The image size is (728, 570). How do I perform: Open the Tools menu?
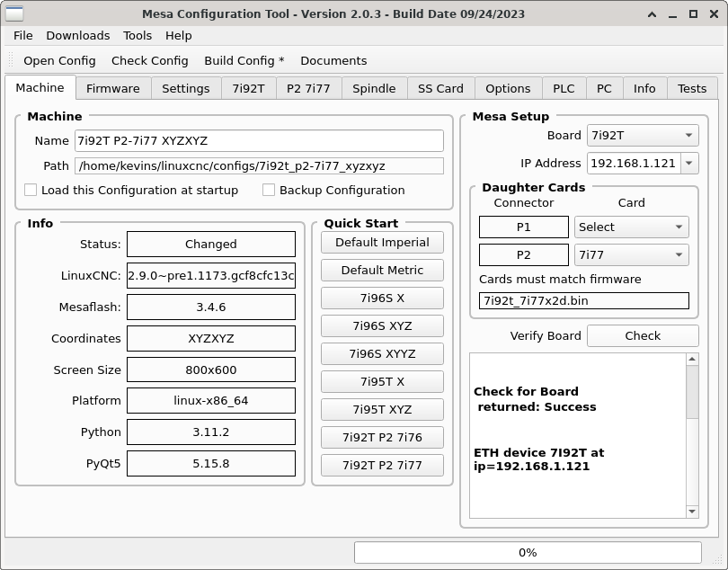[x=138, y=36]
